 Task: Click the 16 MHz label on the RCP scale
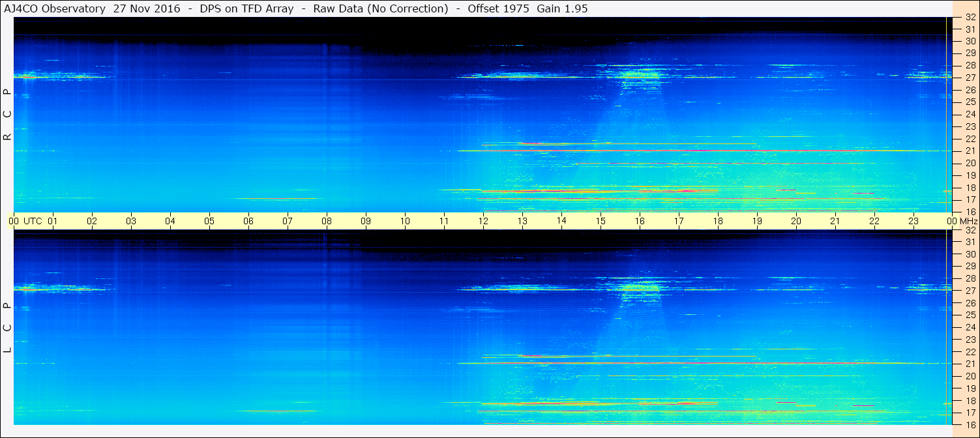pos(970,211)
